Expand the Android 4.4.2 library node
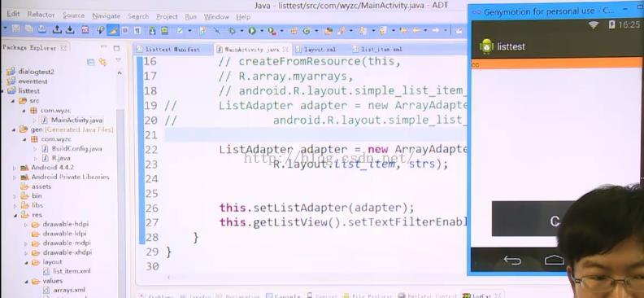Image resolution: width=644 pixels, height=298 pixels. click(15, 168)
